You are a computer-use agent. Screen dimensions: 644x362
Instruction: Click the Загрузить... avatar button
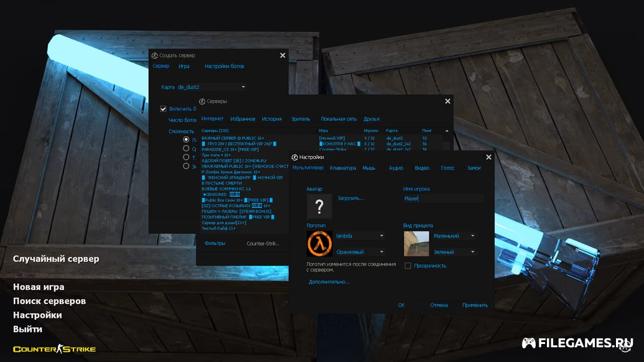351,198
